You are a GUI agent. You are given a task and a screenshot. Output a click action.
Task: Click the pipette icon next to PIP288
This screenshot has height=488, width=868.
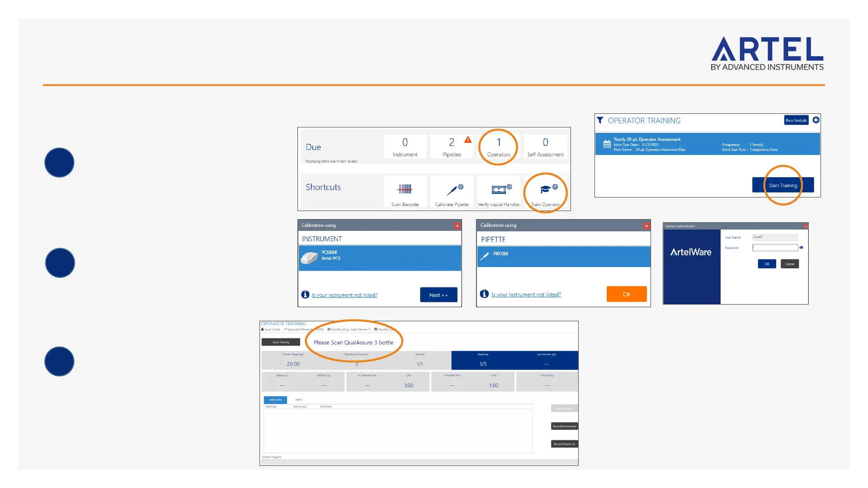click(x=485, y=256)
